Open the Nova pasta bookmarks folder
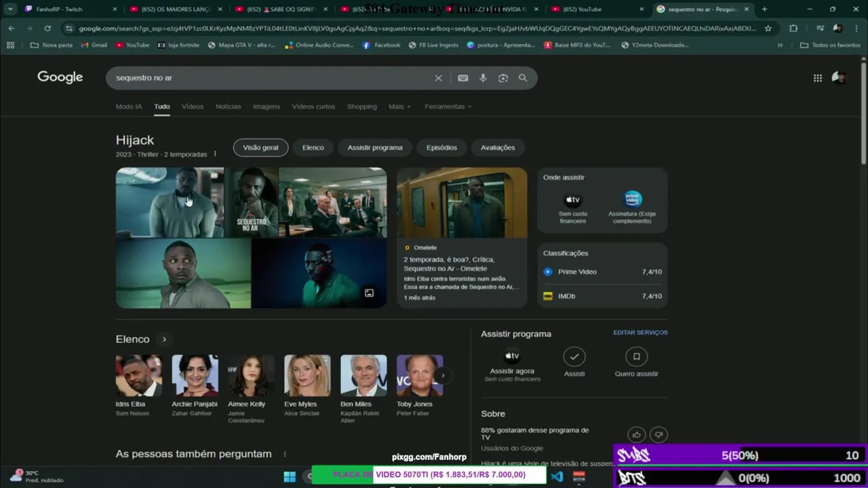This screenshot has width=868, height=488. 52,45
